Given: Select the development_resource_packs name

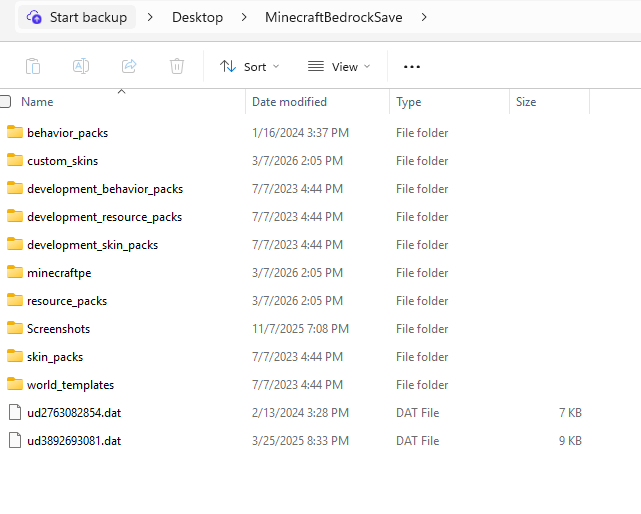Looking at the screenshot, I should point(105,217).
